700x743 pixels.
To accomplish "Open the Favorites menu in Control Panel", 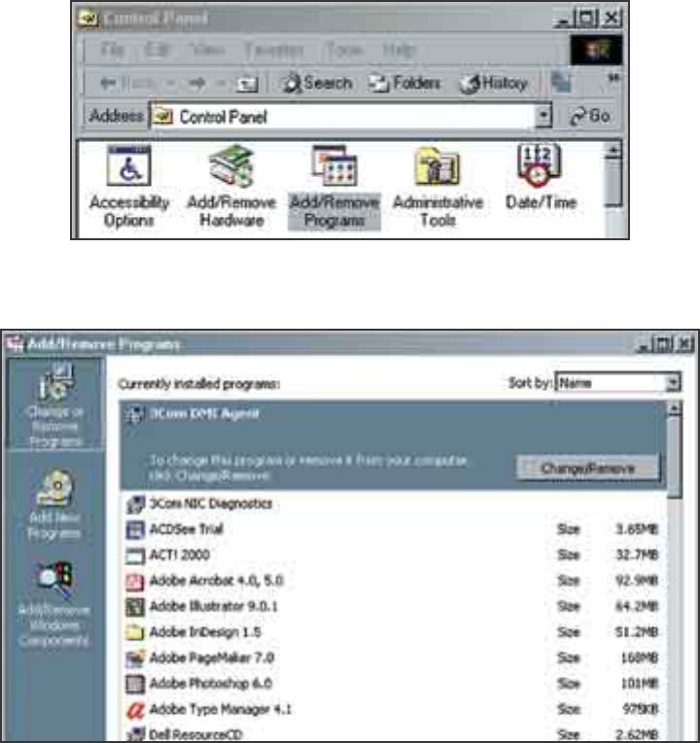I will [274, 50].
